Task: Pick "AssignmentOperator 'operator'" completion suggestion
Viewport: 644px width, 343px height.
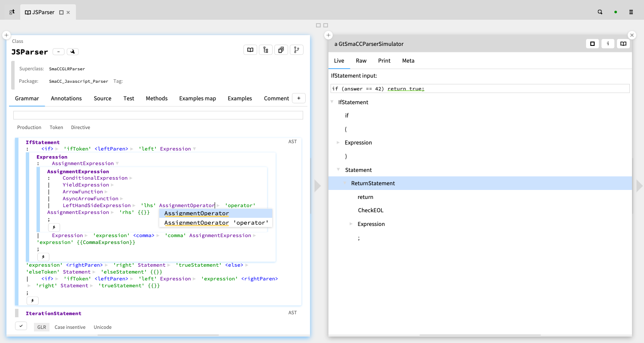Action: 216,223
